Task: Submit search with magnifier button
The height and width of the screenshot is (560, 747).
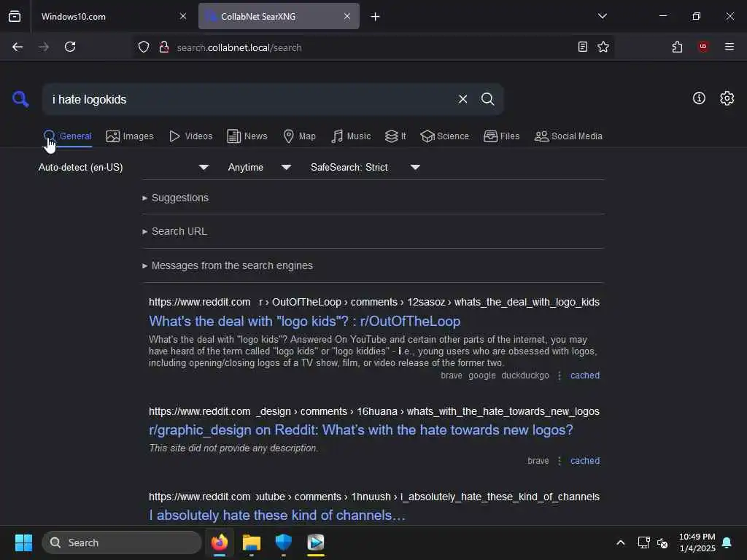Action: [487, 99]
